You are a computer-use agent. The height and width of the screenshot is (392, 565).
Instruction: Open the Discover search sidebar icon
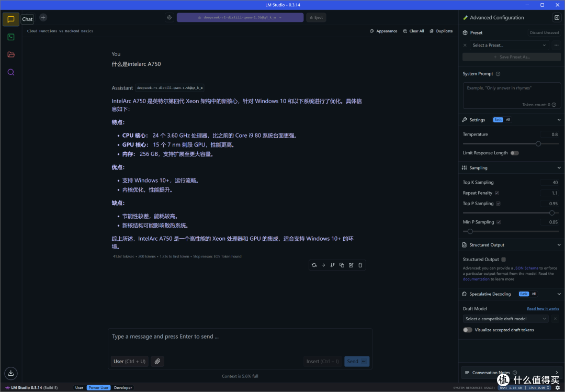(x=11, y=72)
